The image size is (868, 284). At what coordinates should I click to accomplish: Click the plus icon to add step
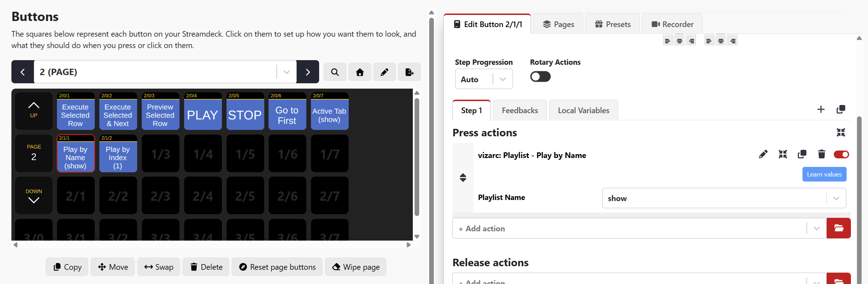pos(821,109)
